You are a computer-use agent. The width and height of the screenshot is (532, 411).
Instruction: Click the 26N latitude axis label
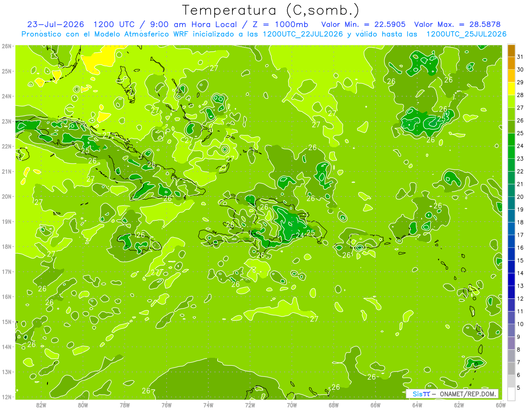coord(6,46)
